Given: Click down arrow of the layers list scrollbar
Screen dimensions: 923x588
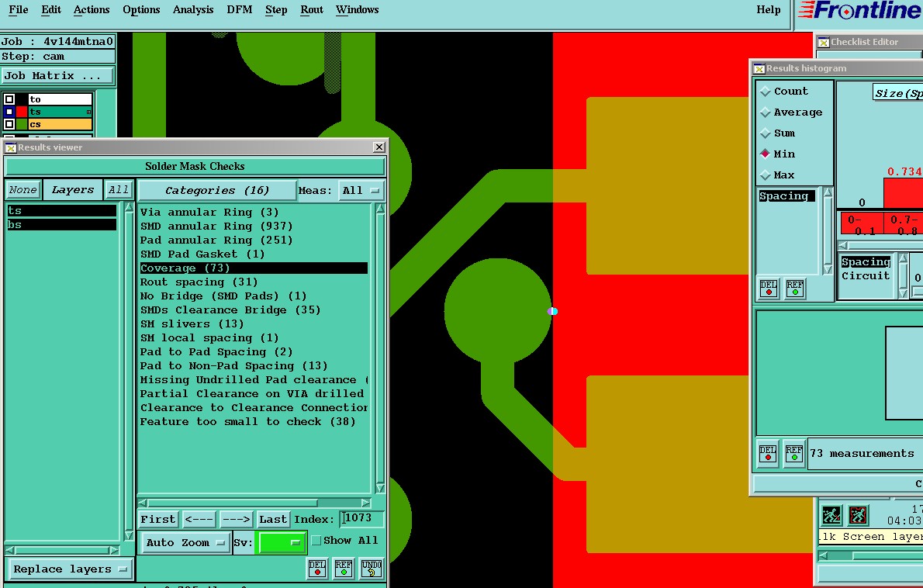Looking at the screenshot, I should tap(129, 535).
